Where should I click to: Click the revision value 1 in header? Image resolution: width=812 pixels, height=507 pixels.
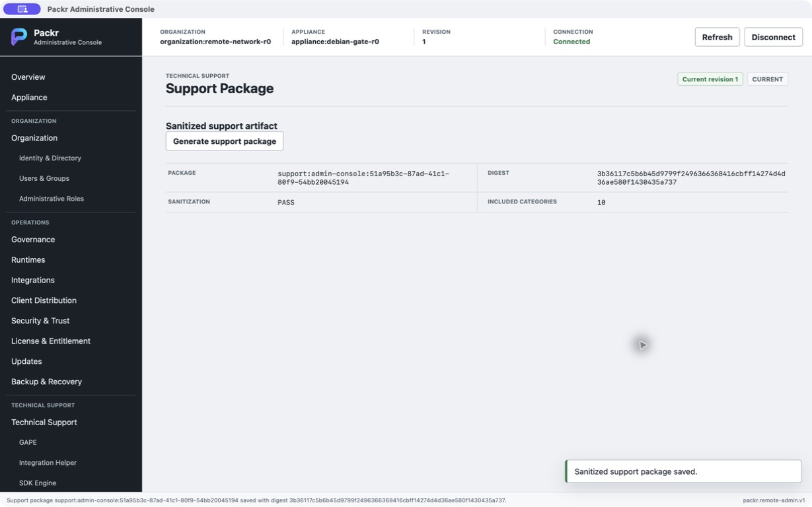(x=424, y=42)
